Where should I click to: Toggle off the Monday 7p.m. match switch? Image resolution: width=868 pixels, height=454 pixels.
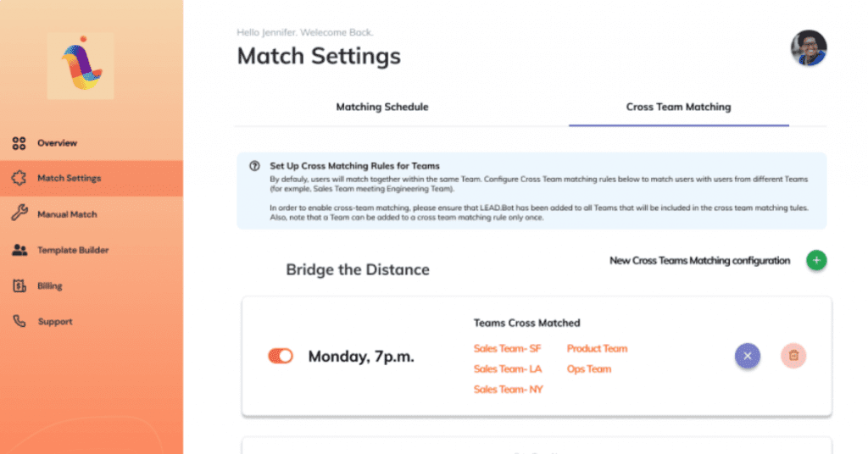[x=281, y=357]
